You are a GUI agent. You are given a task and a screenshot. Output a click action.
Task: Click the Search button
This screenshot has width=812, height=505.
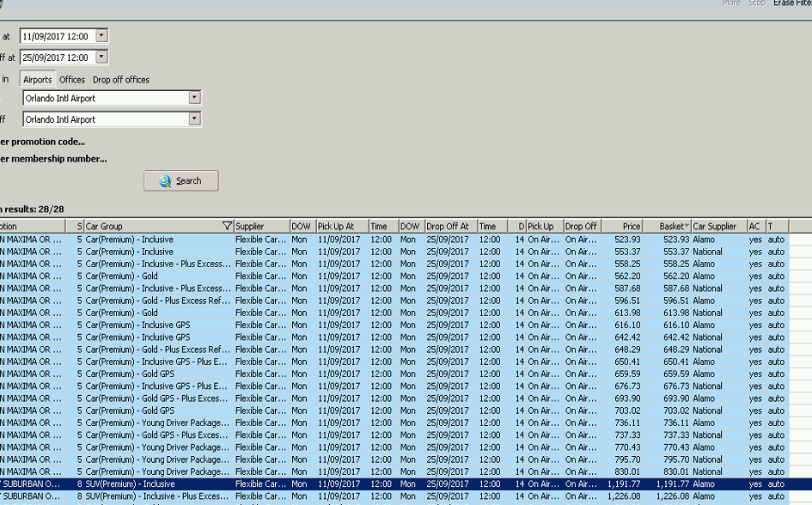tap(180, 181)
